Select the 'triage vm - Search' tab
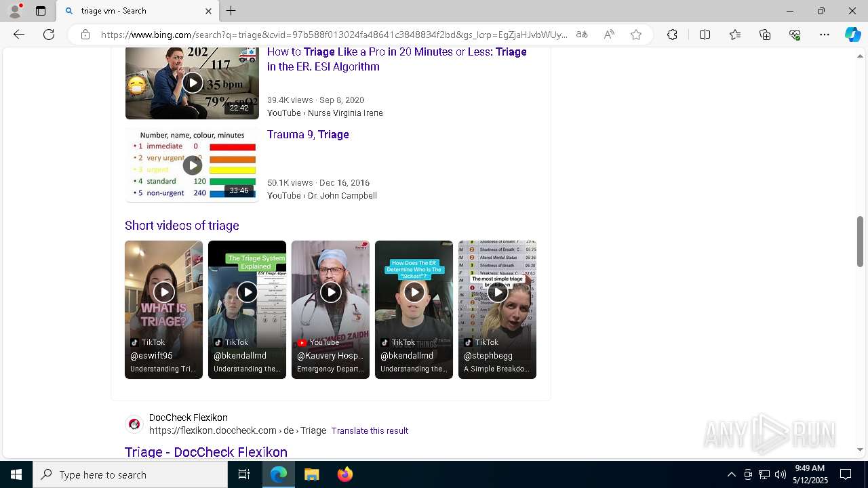Image resolution: width=868 pixels, height=488 pixels. 139,11
